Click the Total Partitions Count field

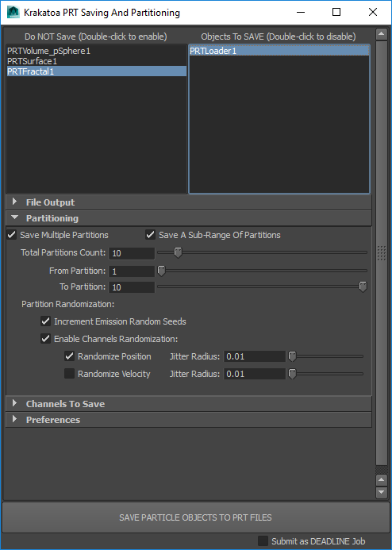point(132,253)
